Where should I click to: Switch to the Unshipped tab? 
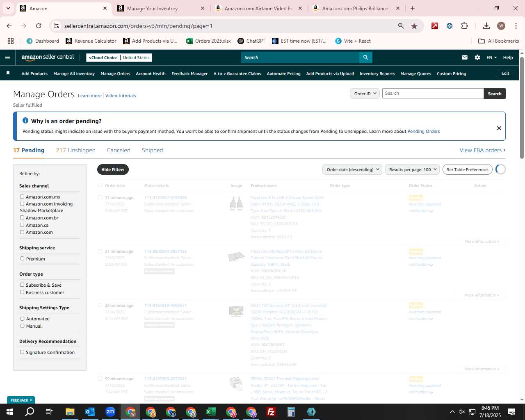(x=75, y=150)
